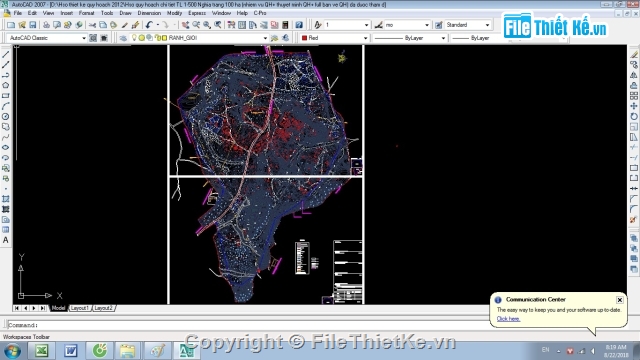Toggle RANH_GIOI layer lock icon
The image size is (640, 360).
(x=158, y=38)
